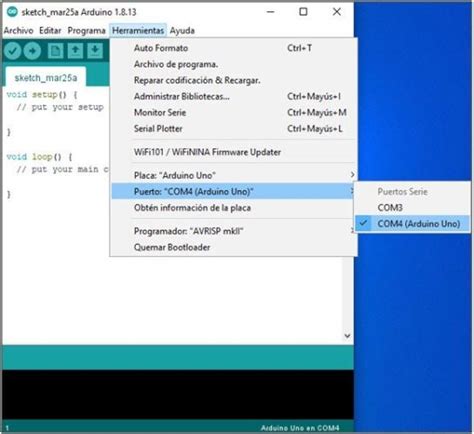This screenshot has width=474, height=434.
Task: Select Auto Formato from the menu
Action: click(233, 48)
